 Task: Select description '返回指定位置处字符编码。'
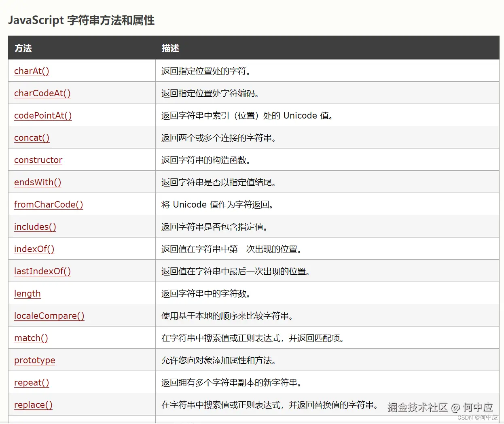(x=210, y=93)
